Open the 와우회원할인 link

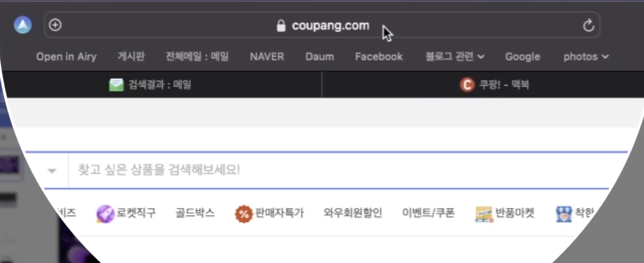[x=353, y=213]
